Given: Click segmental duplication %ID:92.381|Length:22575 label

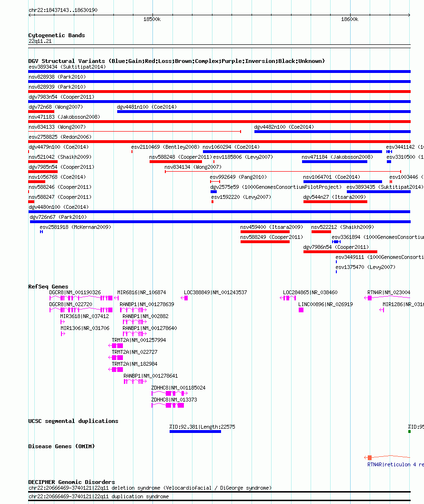Looking at the screenshot, I should tap(202, 427).
